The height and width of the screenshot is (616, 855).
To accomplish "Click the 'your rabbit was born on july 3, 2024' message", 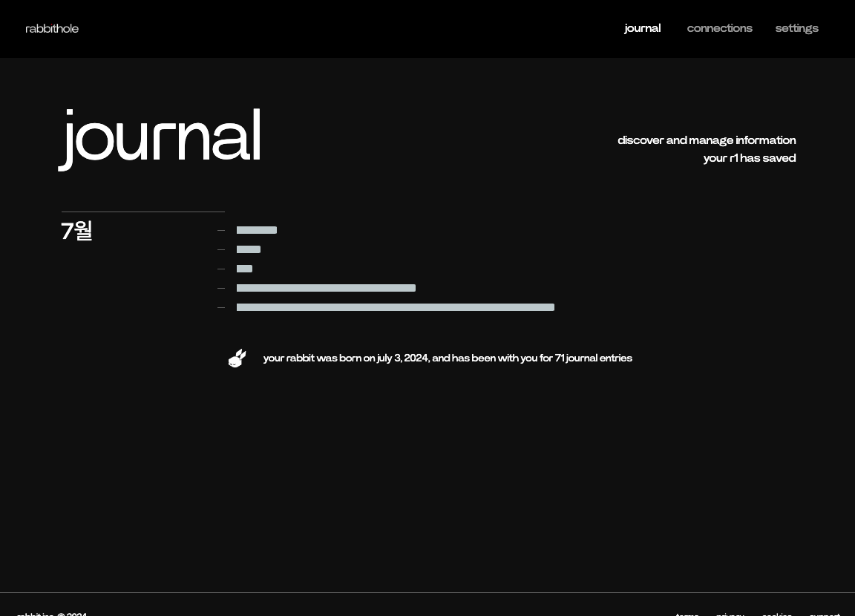I will tap(448, 358).
